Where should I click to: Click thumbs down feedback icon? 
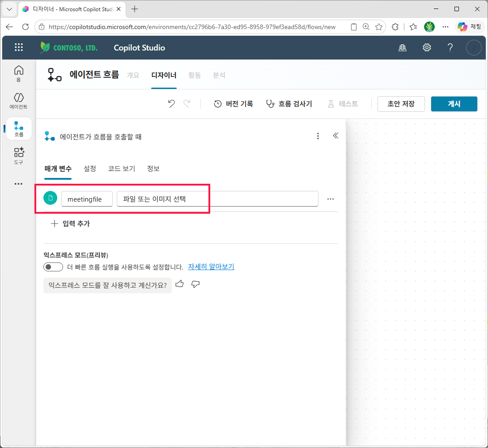click(195, 284)
